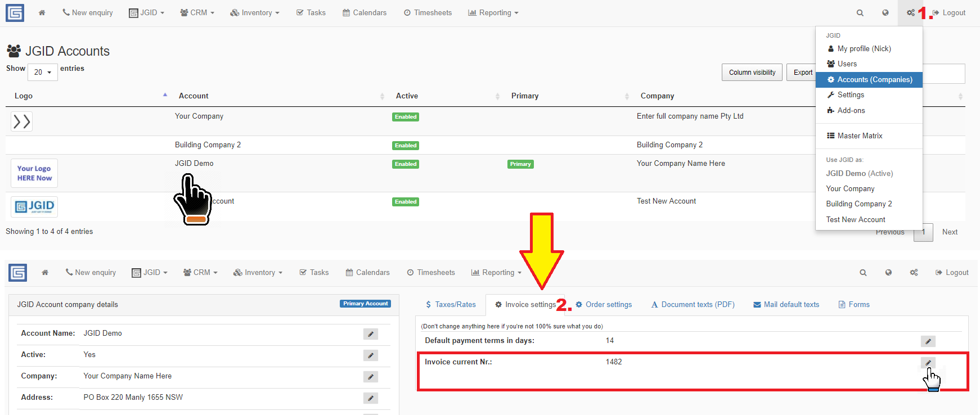The image size is (980, 415).
Task: Edit Invoice current Nr. pencil icon
Action: point(928,363)
